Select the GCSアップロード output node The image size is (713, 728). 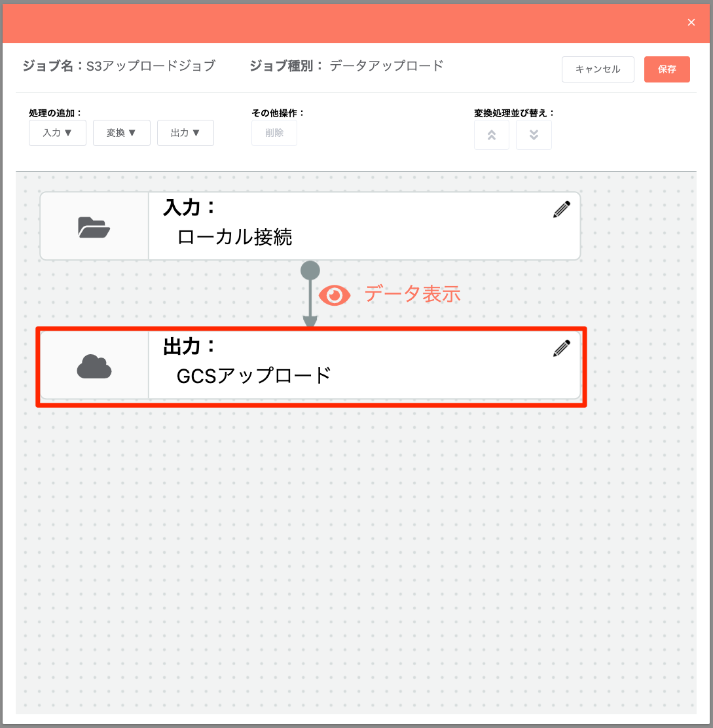click(310, 365)
